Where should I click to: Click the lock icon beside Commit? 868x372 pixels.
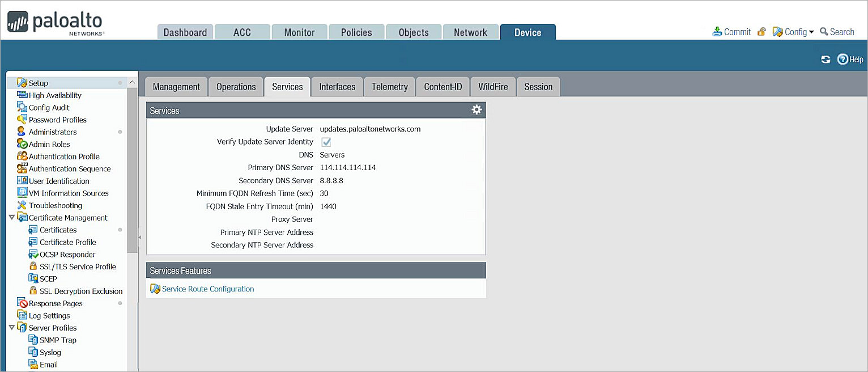(x=761, y=32)
